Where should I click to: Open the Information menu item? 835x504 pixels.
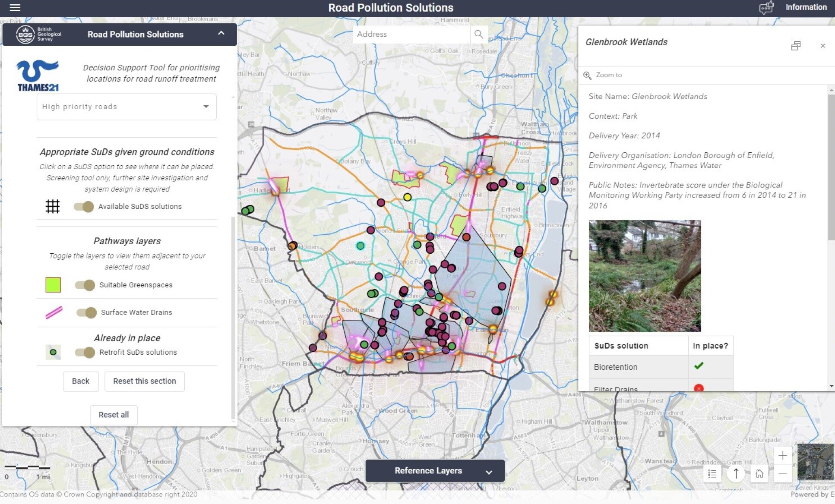806,7
